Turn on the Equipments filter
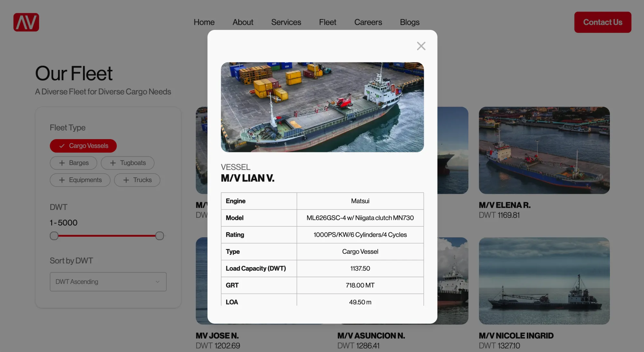 click(80, 180)
